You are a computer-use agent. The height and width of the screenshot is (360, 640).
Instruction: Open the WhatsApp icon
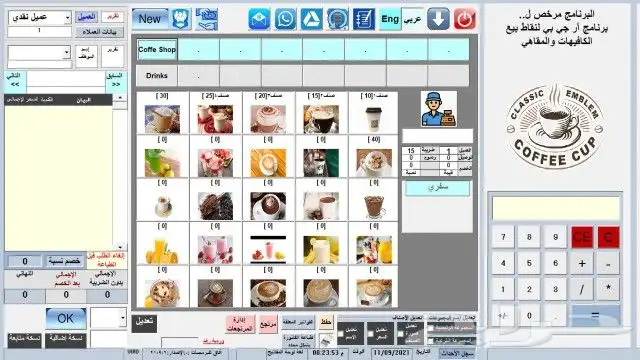click(x=285, y=19)
